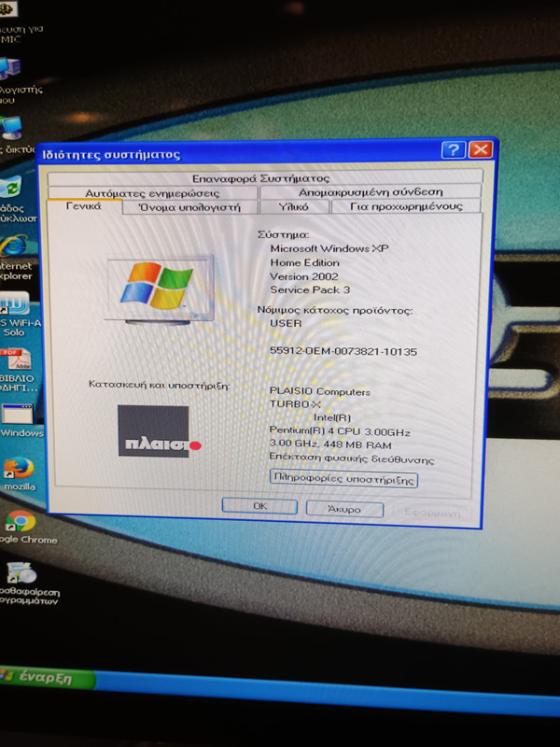This screenshot has height=747, width=560.
Task: Click the help question mark button
Action: pos(453,150)
